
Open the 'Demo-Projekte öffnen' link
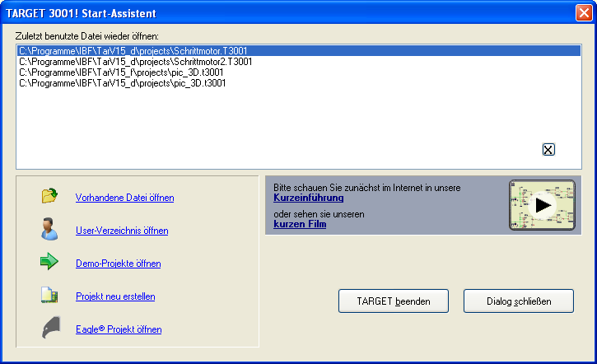tap(118, 264)
